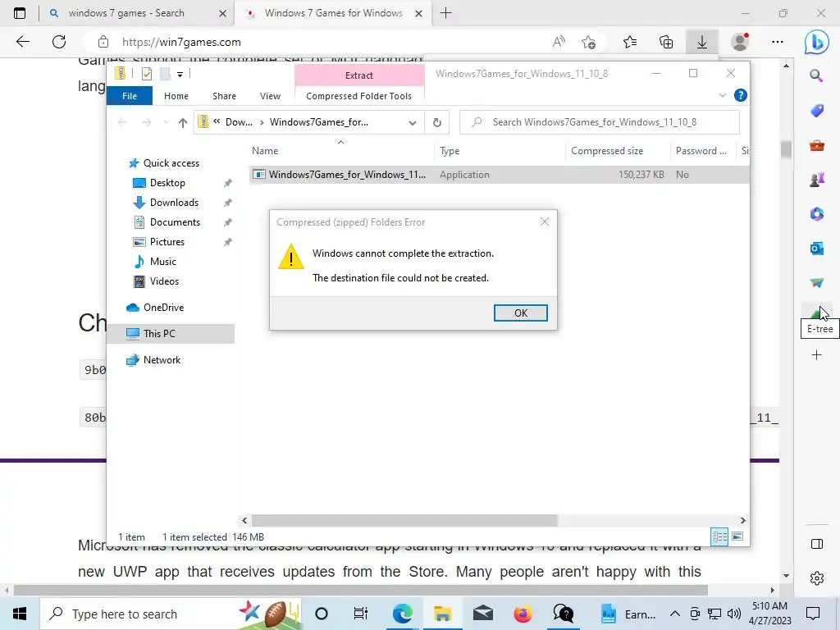Click the Properties checkmark icon in title bar
Image resolution: width=840 pixels, height=630 pixels.
coord(146,74)
